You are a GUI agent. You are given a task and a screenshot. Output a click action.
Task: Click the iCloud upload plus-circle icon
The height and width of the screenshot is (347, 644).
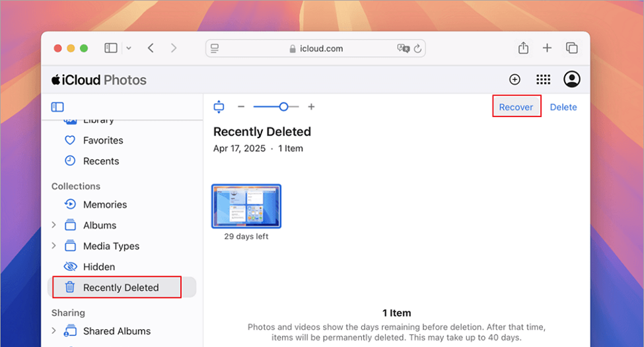point(515,80)
